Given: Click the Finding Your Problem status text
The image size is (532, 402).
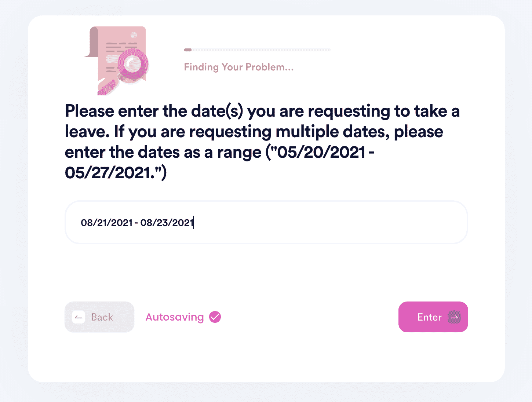Looking at the screenshot, I should [x=239, y=67].
